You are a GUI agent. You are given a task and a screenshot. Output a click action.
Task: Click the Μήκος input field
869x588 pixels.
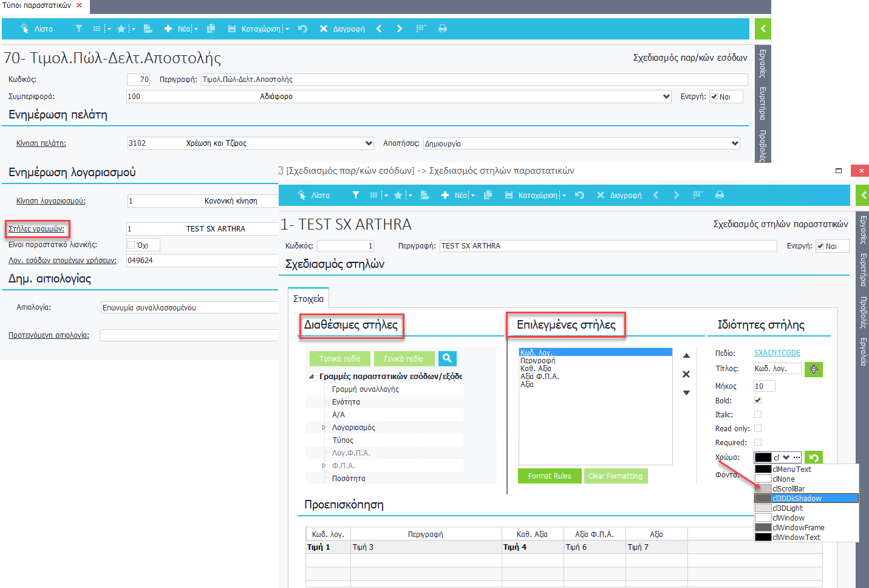[x=764, y=386]
